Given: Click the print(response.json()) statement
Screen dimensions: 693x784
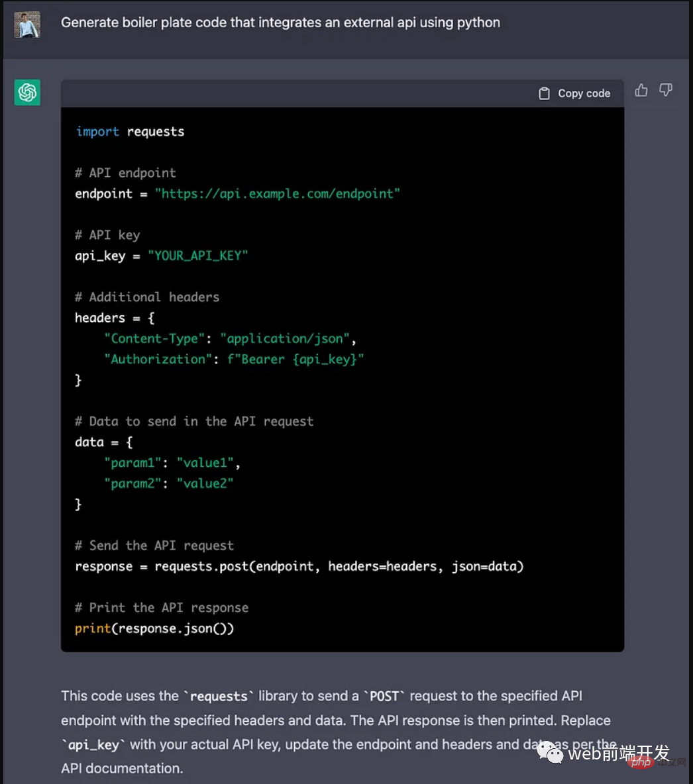Looking at the screenshot, I should tap(154, 628).
